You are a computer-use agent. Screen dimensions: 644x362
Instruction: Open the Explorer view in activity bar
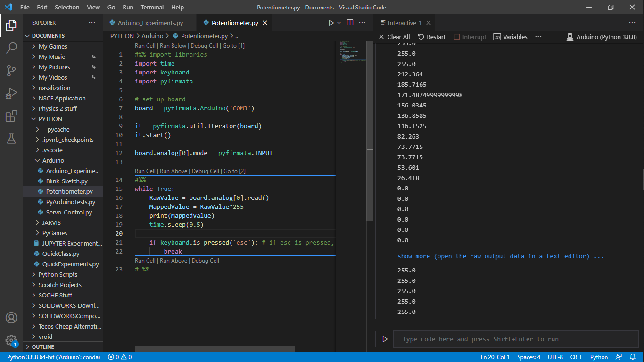coord(11,25)
